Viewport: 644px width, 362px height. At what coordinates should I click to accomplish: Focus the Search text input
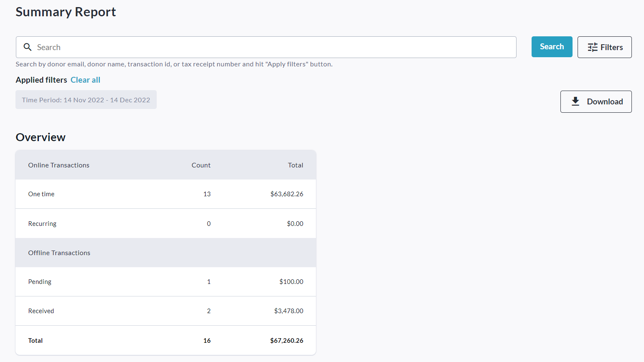(x=272, y=47)
